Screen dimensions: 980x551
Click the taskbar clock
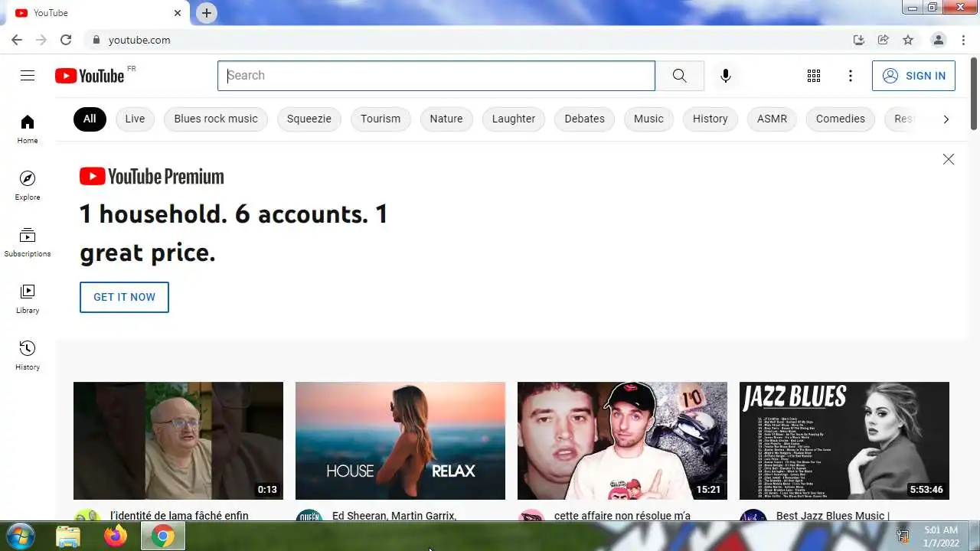(x=941, y=536)
